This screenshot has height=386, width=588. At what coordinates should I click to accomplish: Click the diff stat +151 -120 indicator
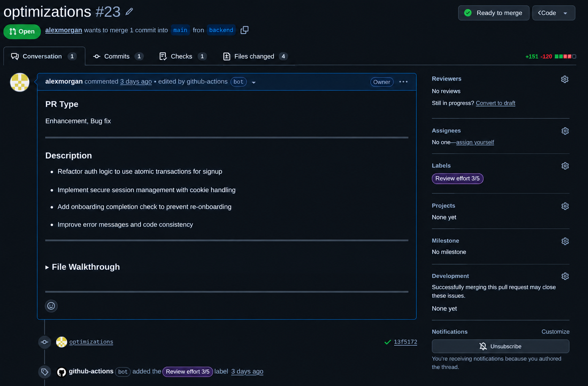pos(551,56)
